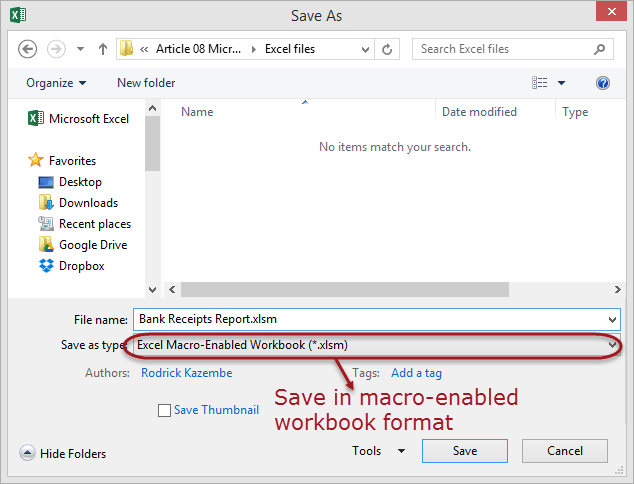This screenshot has width=634, height=484.
Task: Open the Help question mark icon
Action: pyautogui.click(x=603, y=83)
